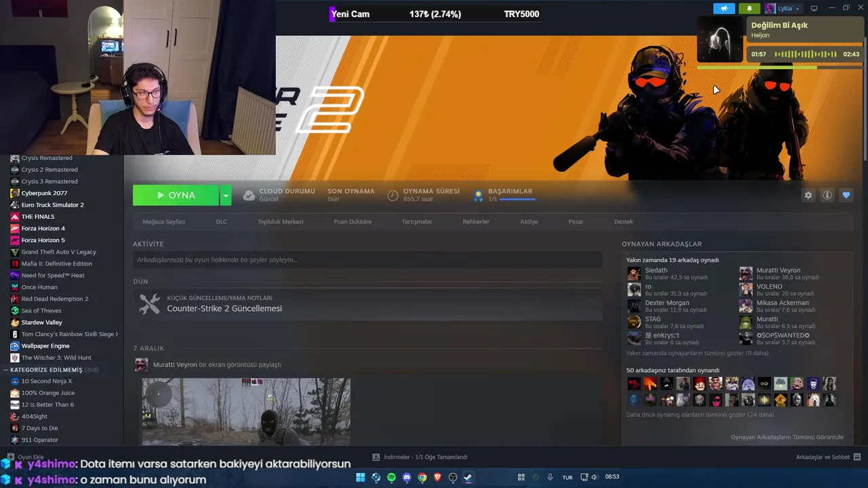Open the TUR input language selector
This screenshot has height=488, width=868.
coord(568,477)
